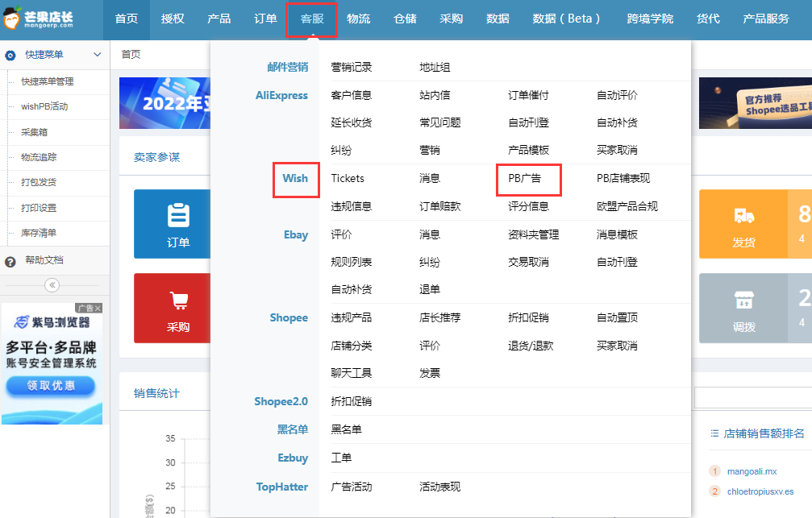
Task: Open the 数据 menu
Action: (x=498, y=19)
